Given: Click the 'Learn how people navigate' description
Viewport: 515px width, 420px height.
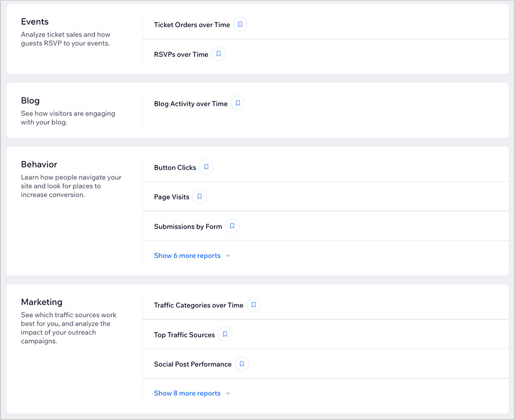Looking at the screenshot, I should (x=71, y=186).
